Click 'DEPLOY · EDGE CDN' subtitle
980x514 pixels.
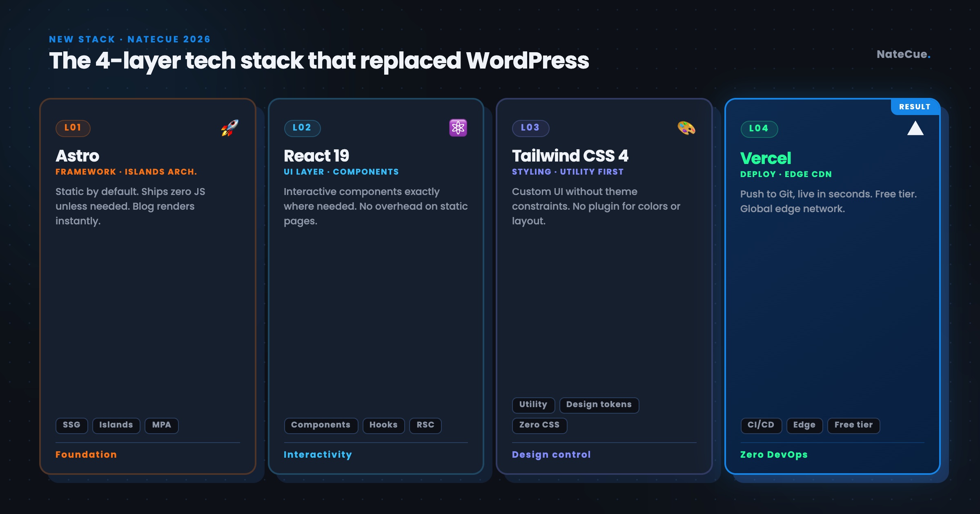coord(786,175)
